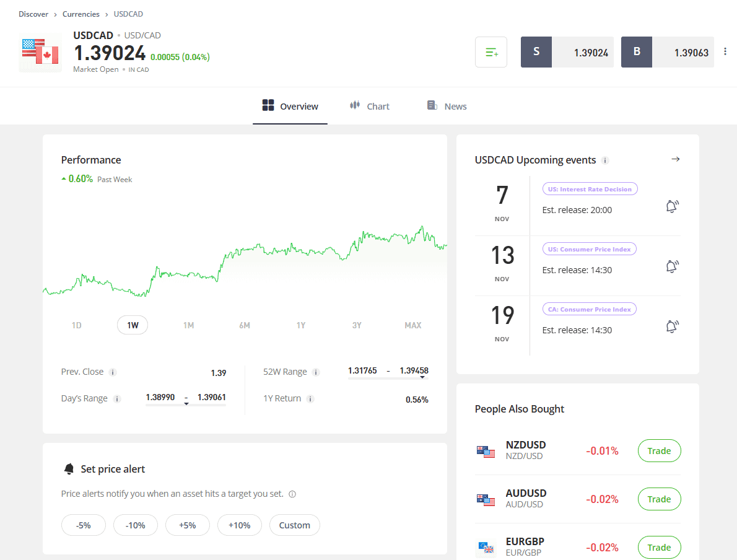Image resolution: width=737 pixels, height=560 pixels.
Task: Select the 1M timeframe
Action: 188,325
